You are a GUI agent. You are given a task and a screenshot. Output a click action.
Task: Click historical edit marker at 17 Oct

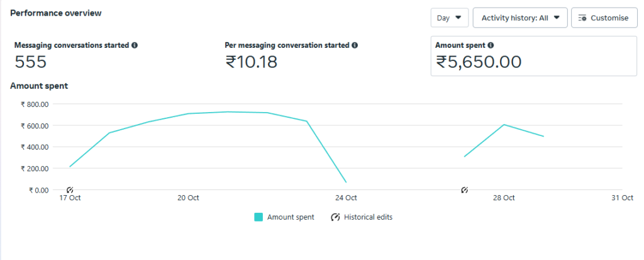coord(70,189)
